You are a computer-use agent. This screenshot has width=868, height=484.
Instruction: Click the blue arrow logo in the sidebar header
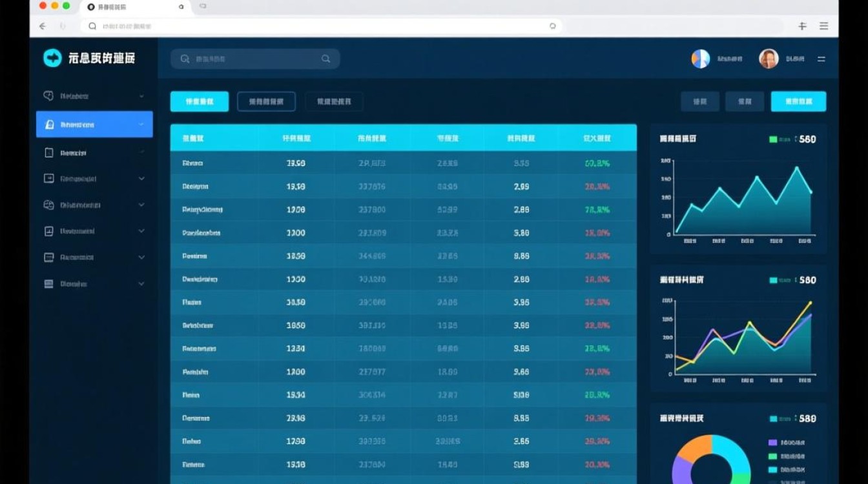(x=52, y=58)
